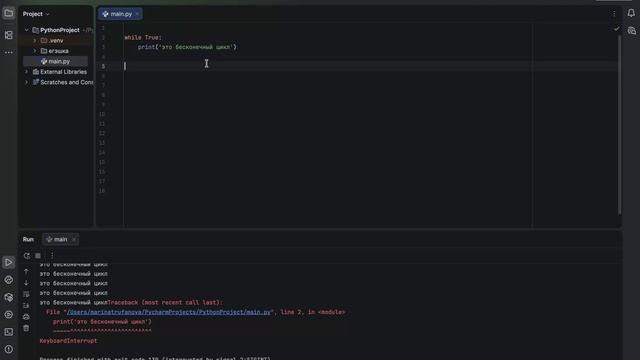Click the editor vertical scrollbar
The image size is (640, 360).
point(620,124)
